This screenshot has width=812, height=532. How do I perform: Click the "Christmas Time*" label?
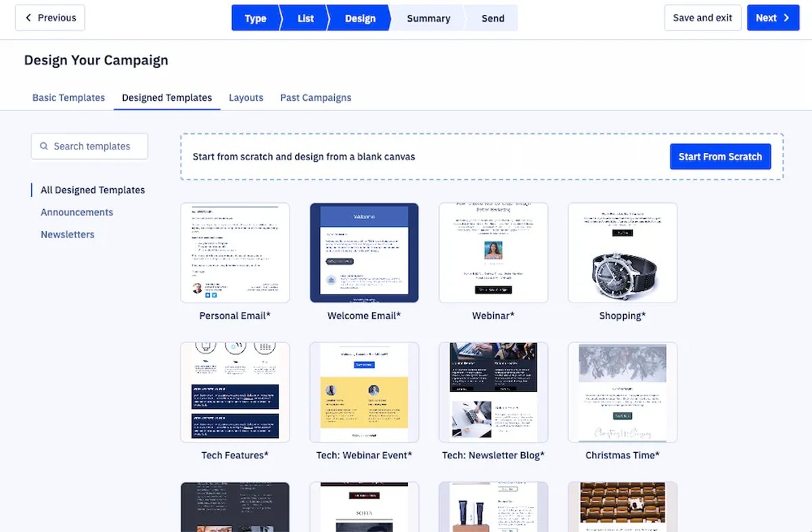click(623, 456)
